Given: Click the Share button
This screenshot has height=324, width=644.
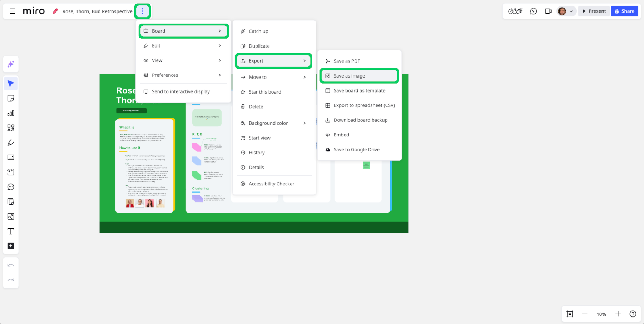Looking at the screenshot, I should 624,11.
